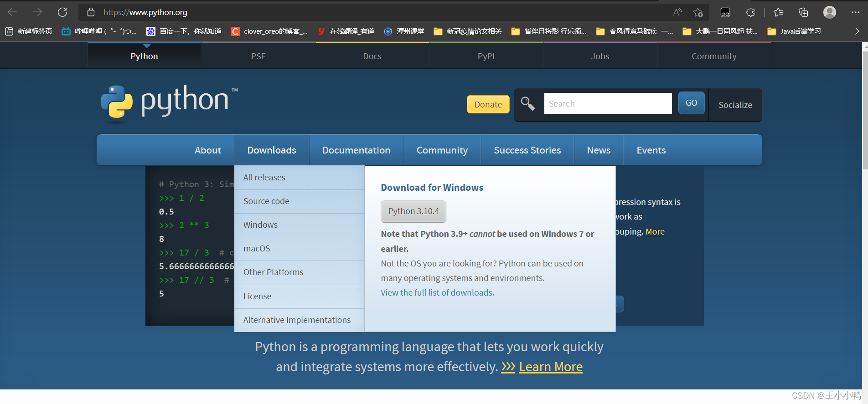Open the 哔哩哔哩 bookmark
This screenshot has width=868, height=404.
pos(99,31)
